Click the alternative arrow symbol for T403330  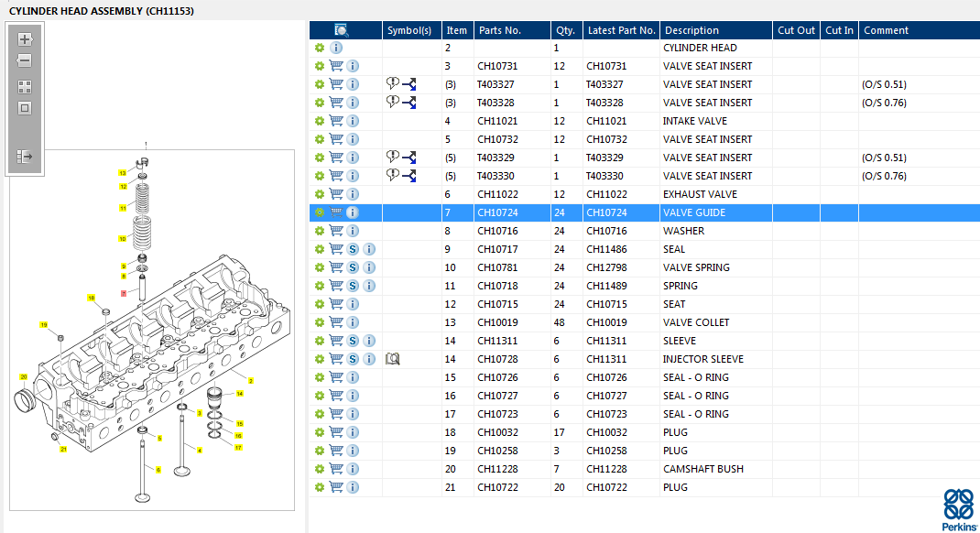click(x=409, y=176)
